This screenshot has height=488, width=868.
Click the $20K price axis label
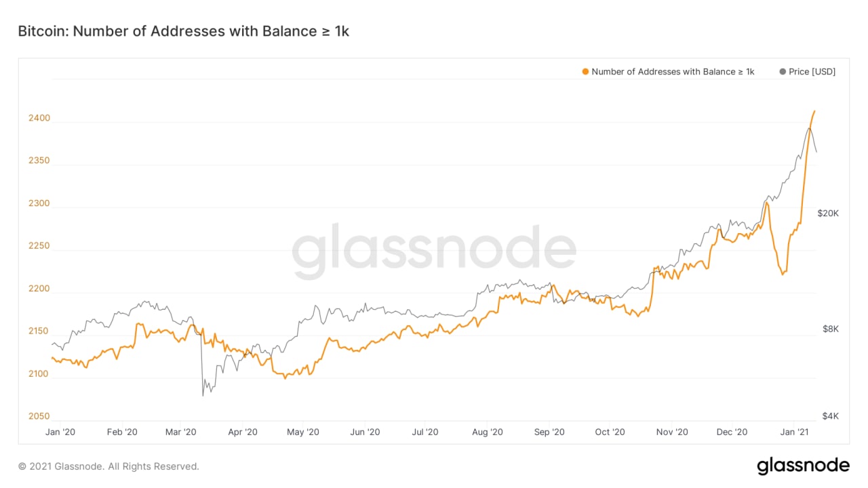tap(828, 213)
